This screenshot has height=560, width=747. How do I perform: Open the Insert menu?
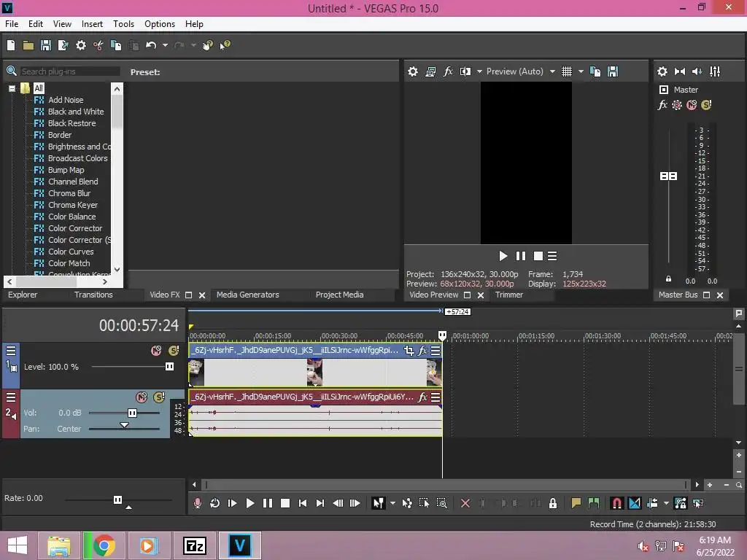tap(92, 24)
